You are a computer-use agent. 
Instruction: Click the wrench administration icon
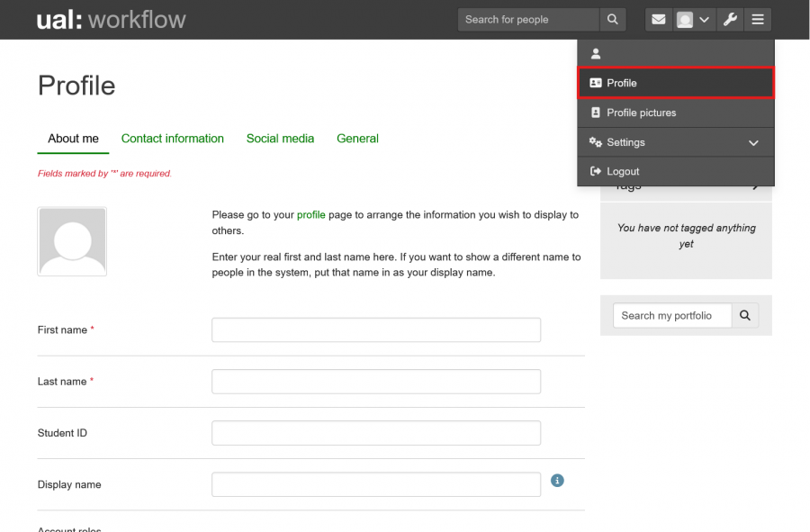point(730,19)
